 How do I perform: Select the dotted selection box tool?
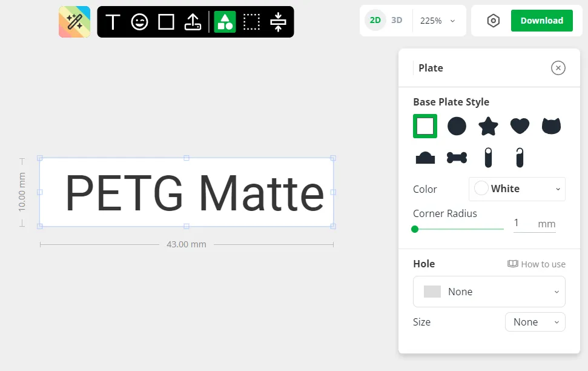coord(251,22)
